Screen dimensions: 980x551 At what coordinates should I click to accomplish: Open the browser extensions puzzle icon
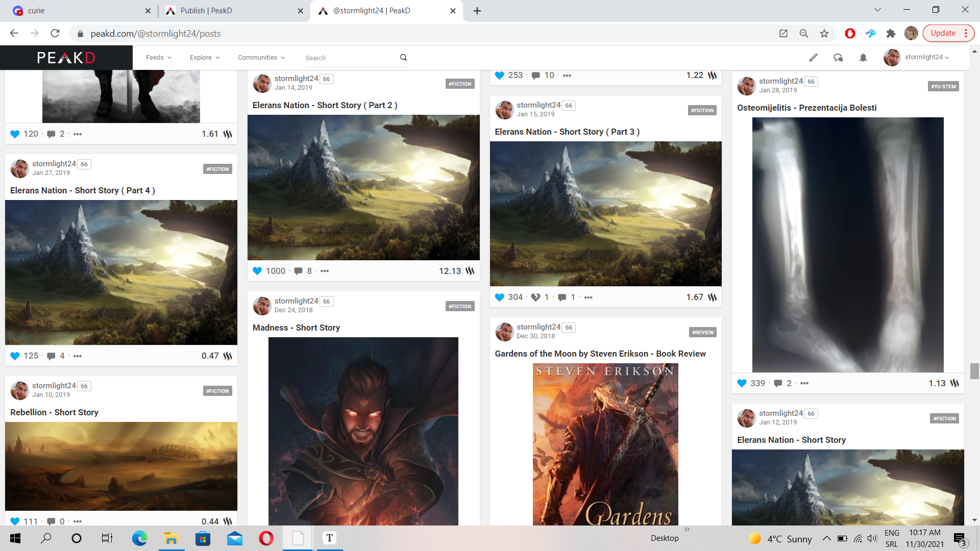pyautogui.click(x=891, y=34)
